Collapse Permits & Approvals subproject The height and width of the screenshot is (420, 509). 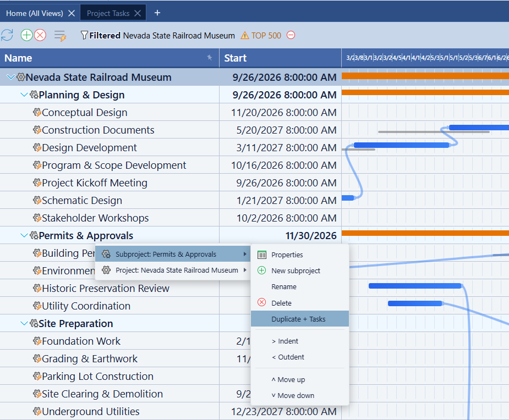(x=24, y=235)
